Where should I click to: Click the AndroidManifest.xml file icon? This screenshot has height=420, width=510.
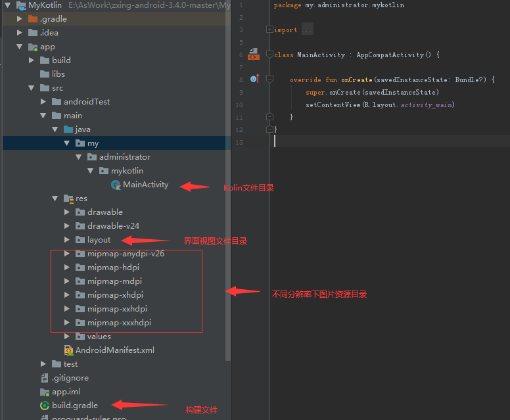[x=68, y=350]
